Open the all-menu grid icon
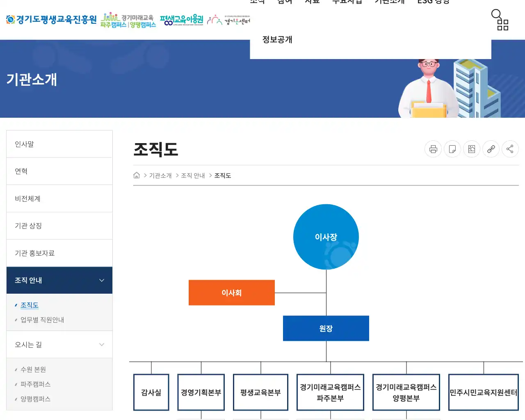This screenshot has height=420, width=525. 503,25
